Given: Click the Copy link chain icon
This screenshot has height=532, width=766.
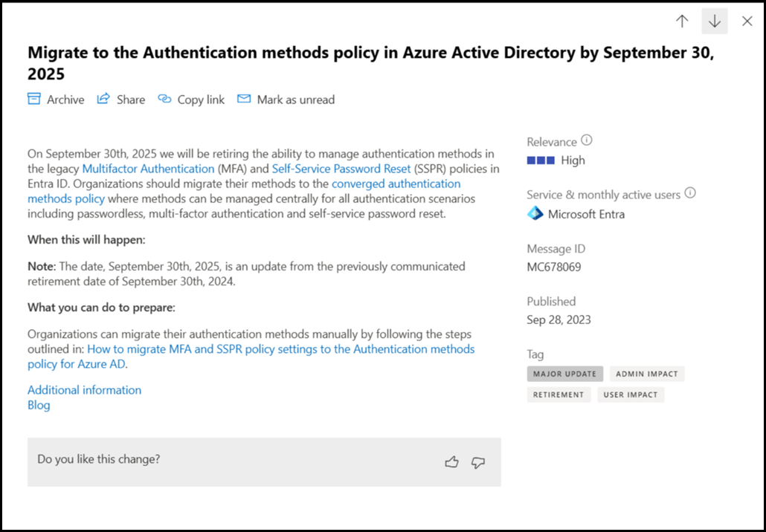Looking at the screenshot, I should (164, 99).
